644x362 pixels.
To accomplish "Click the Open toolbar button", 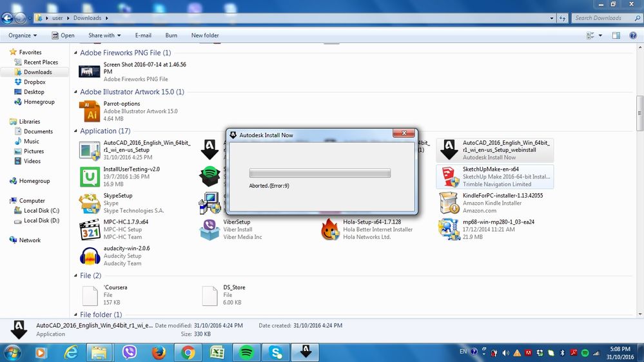I will click(63, 35).
